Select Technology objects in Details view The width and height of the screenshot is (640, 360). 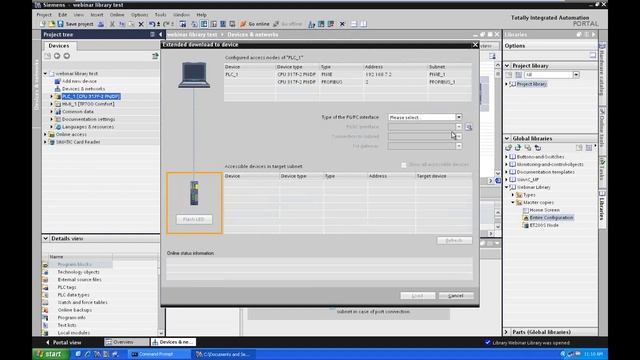click(x=78, y=272)
